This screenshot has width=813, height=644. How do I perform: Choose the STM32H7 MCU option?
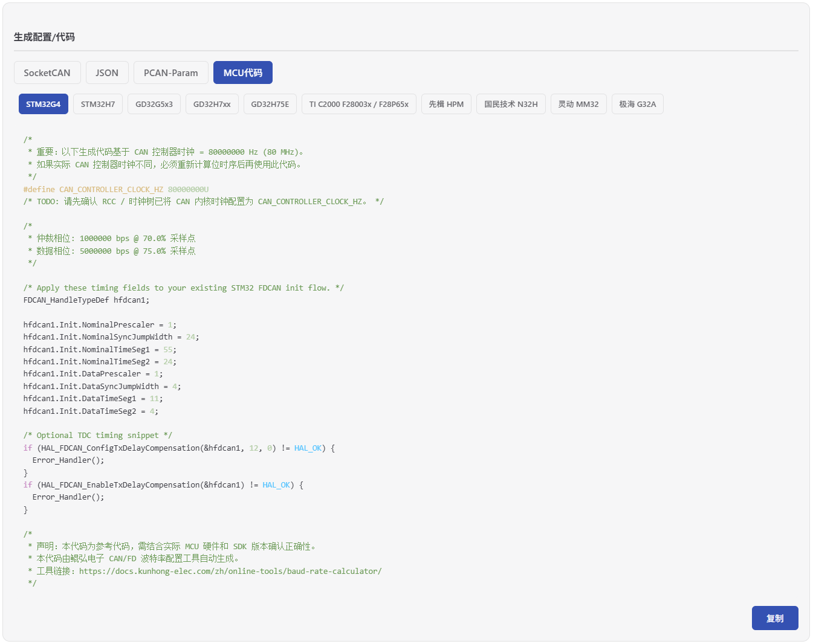pyautogui.click(x=98, y=104)
